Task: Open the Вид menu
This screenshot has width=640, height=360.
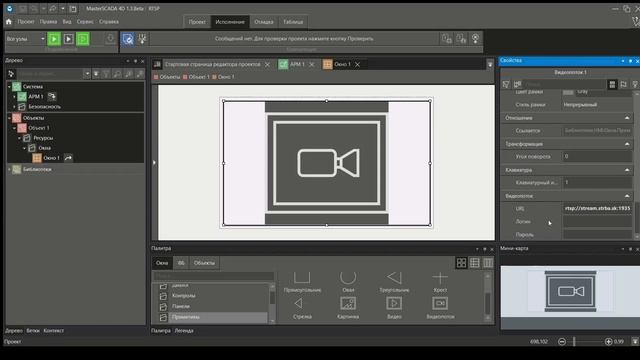Action: (67, 22)
